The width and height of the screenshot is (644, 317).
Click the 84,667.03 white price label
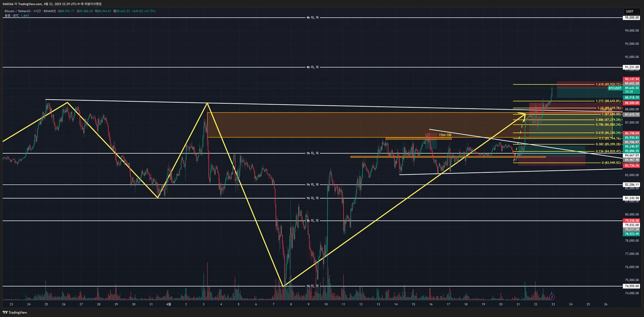tap(632, 156)
